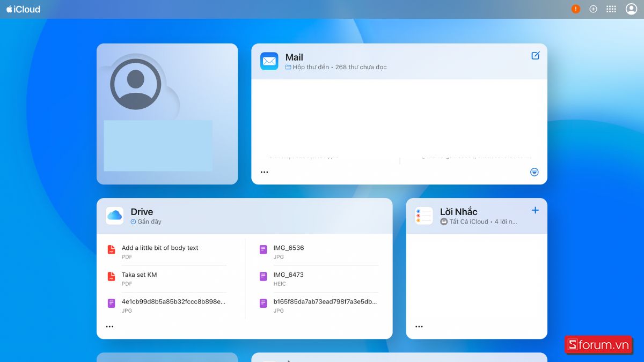
Task: Click the iCloud logo in header
Action: (23, 9)
